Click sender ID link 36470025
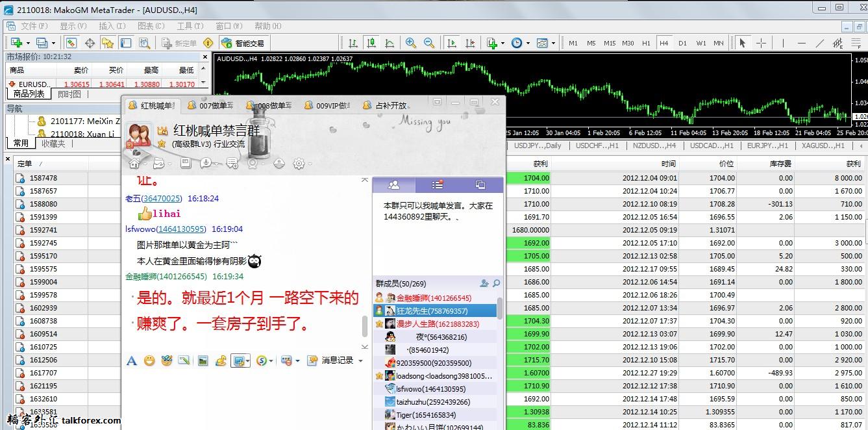 pyautogui.click(x=162, y=198)
